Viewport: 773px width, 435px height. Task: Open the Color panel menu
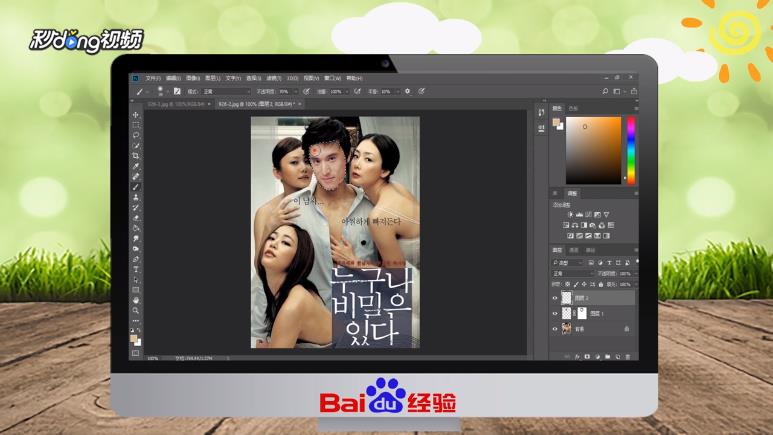click(x=636, y=108)
